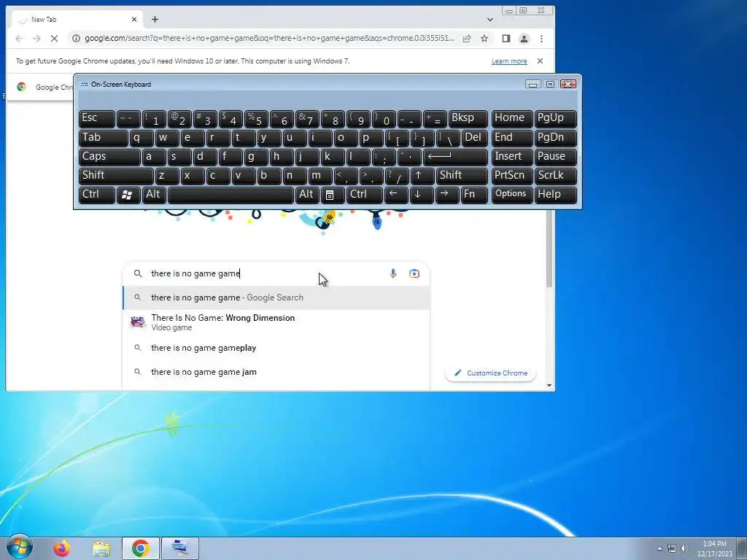This screenshot has width=747, height=560.
Task: Pick 'there is no game gameplay' suggestion
Action: (276, 348)
